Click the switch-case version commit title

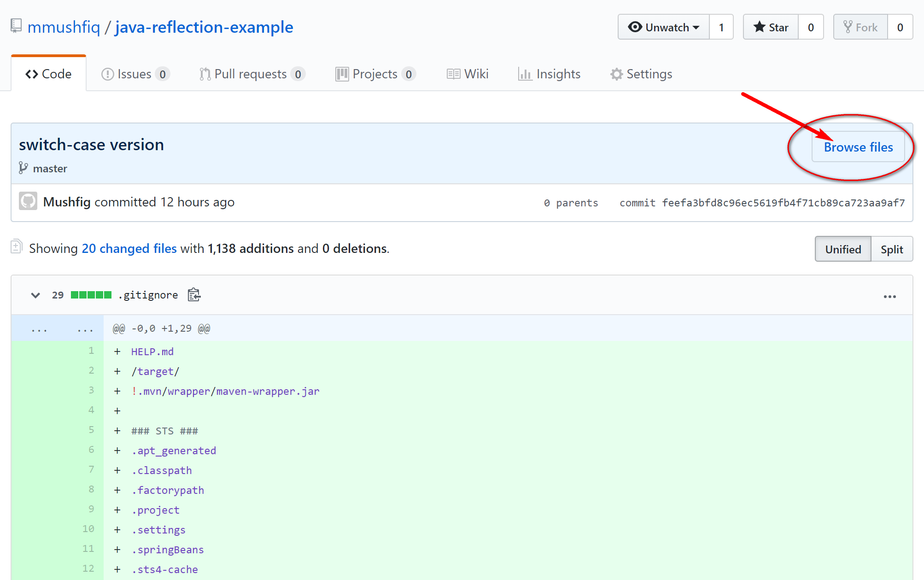tap(91, 145)
